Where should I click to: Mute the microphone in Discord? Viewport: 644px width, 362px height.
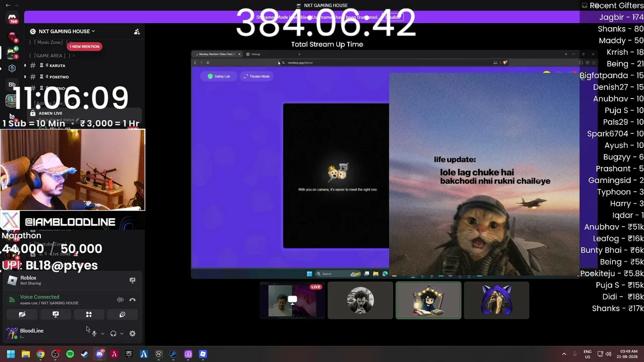(94, 333)
